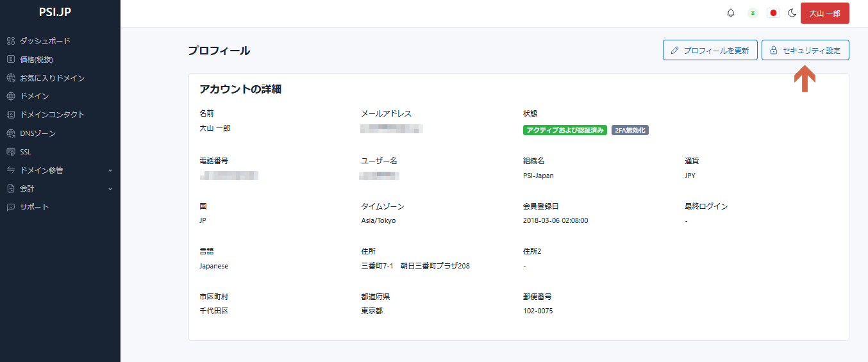Image resolution: width=868 pixels, height=362 pixels.
Task: Click the アクティブおよび認証済み green badge
Action: (x=565, y=130)
